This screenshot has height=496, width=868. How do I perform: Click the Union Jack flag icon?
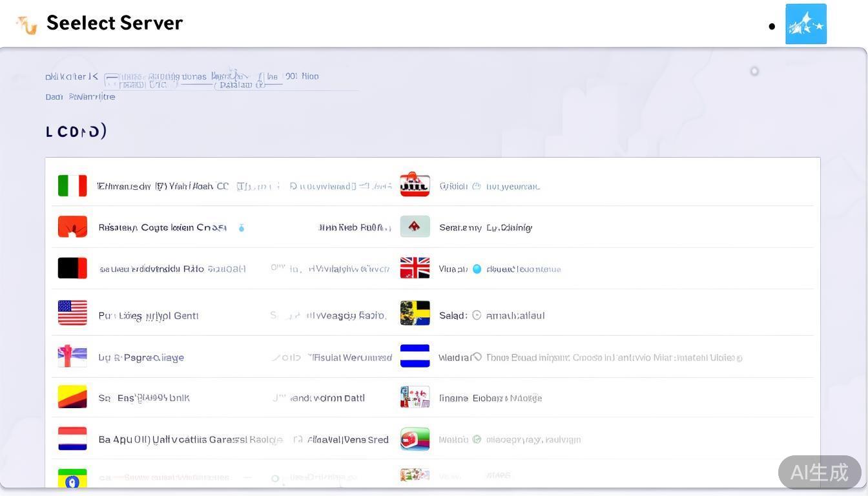click(x=415, y=268)
